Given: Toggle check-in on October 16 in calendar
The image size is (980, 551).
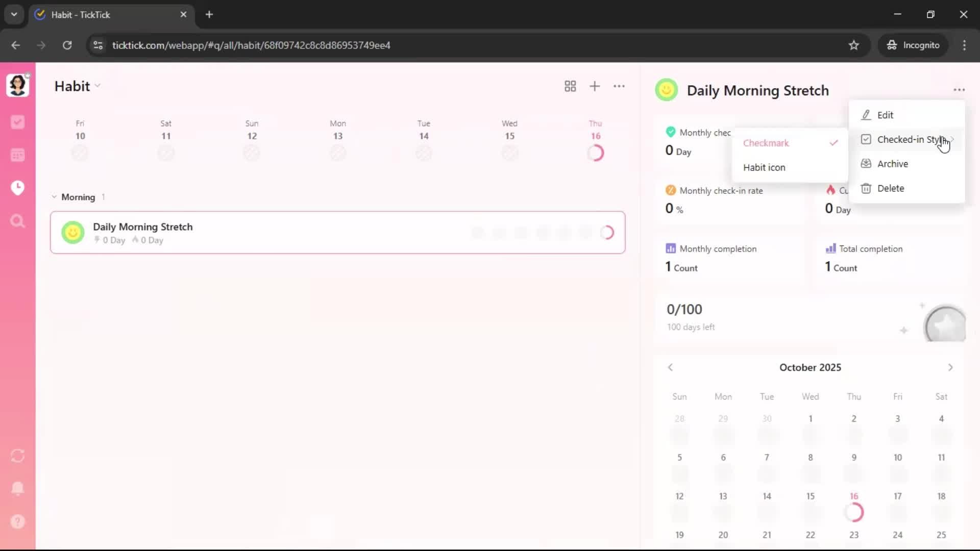Looking at the screenshot, I should pyautogui.click(x=854, y=512).
